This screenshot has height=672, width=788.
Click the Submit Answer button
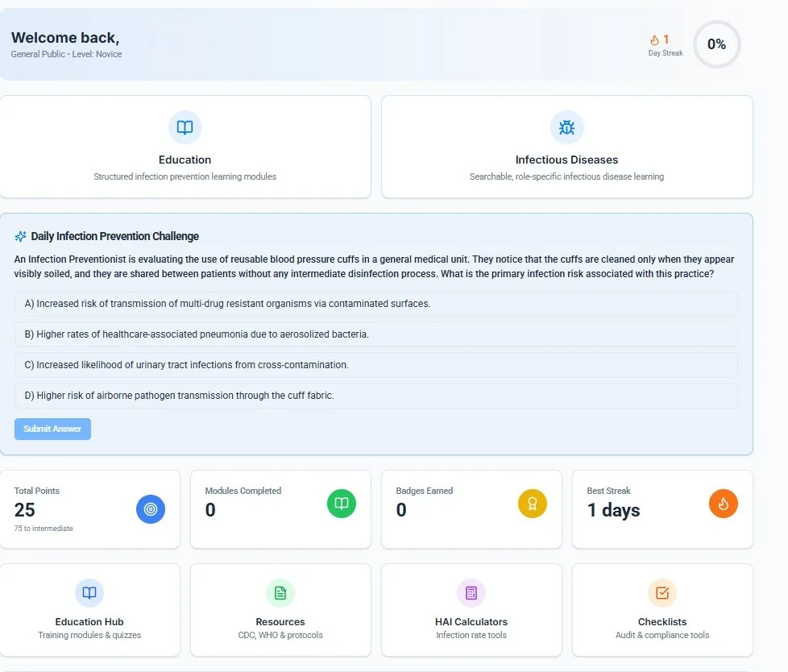[52, 429]
